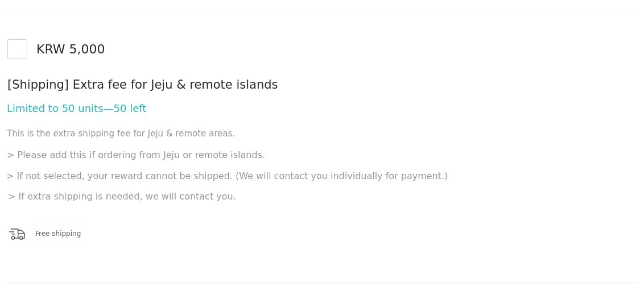
Task: Click the divider line below Free shipping
Action: (x=322, y=282)
